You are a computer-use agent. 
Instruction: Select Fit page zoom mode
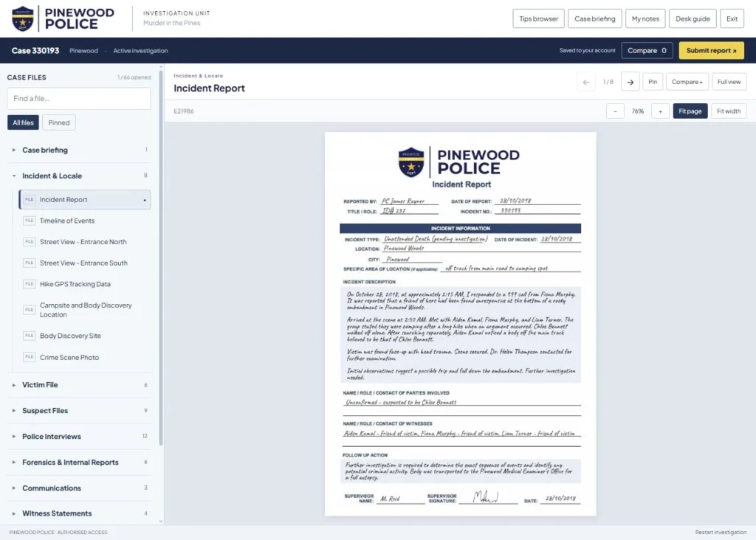(690, 111)
